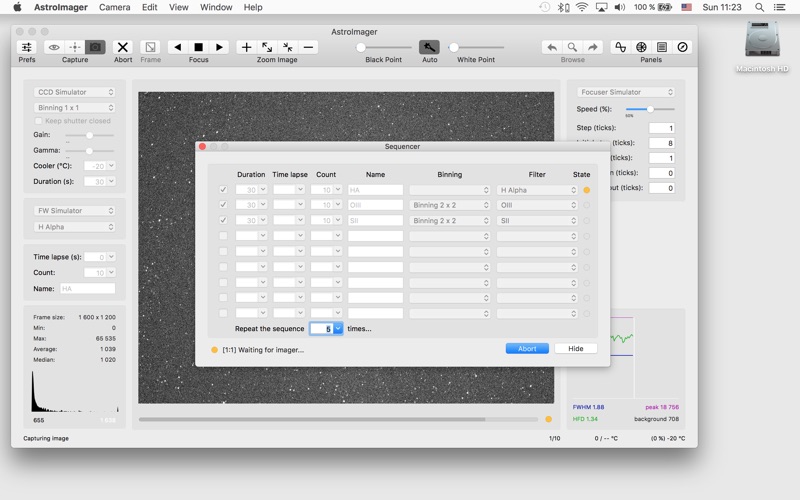Open the globe mount panel icon
The height and width of the screenshot is (500, 800).
click(x=641, y=47)
